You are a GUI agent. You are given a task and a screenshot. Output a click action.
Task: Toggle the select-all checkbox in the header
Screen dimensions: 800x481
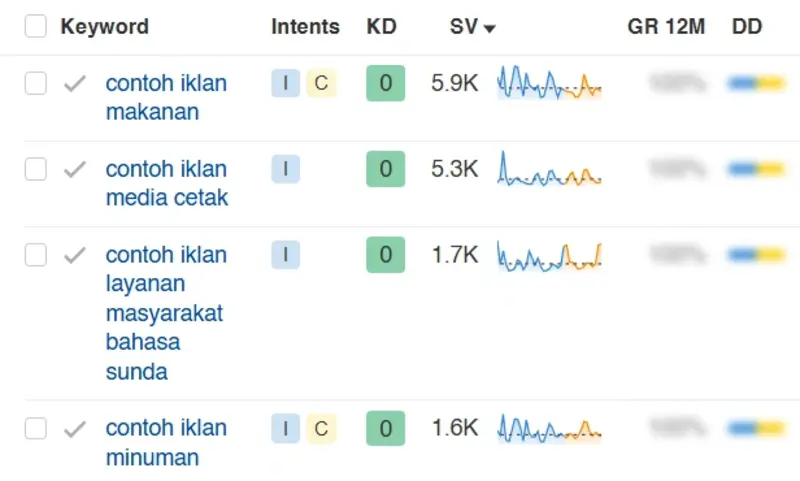click(x=36, y=26)
